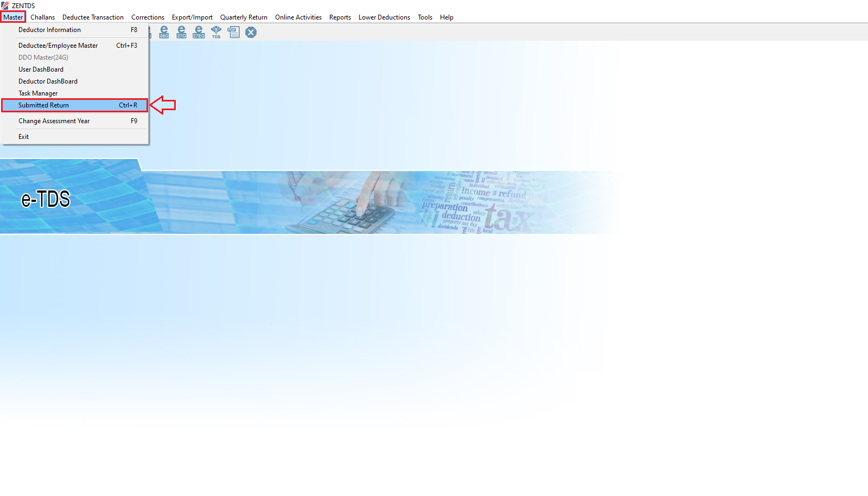
Task: Choose Deductee/Employee Master menu entry
Action: pyautogui.click(x=74, y=46)
